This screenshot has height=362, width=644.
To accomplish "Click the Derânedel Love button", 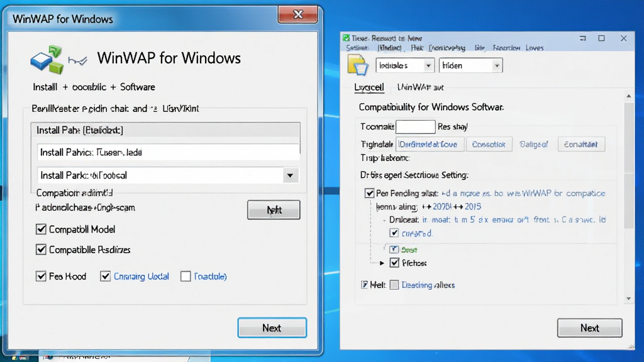I will click(x=430, y=144).
